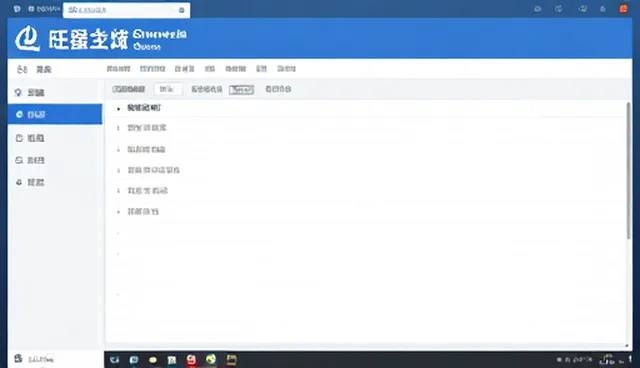The image size is (640, 368).
Task: Click the third gray icon in the title bar's right group
Action: pos(583,9)
